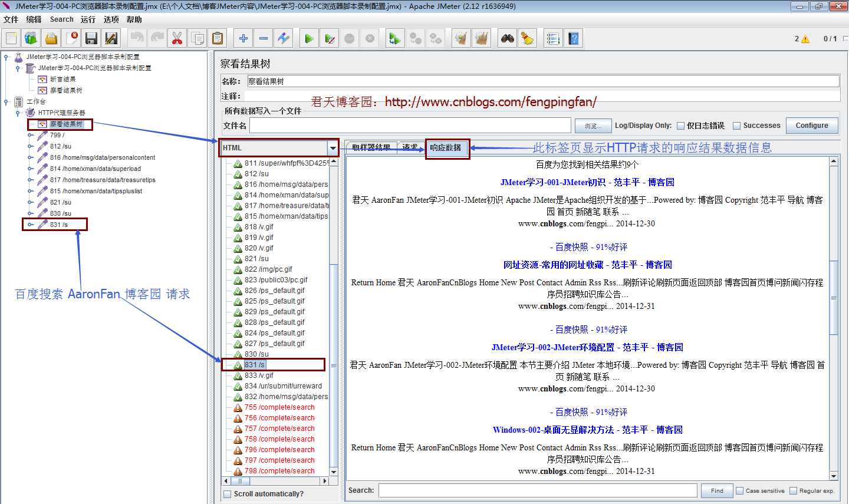
Task: Click the Clear results broom icon
Action: [461, 39]
